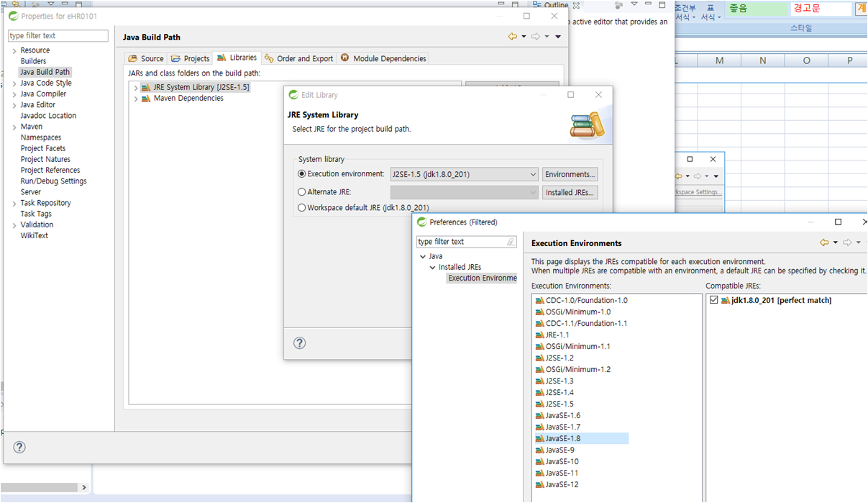The image size is (868, 503).
Task: Click the Installed JREs... button
Action: tap(570, 192)
